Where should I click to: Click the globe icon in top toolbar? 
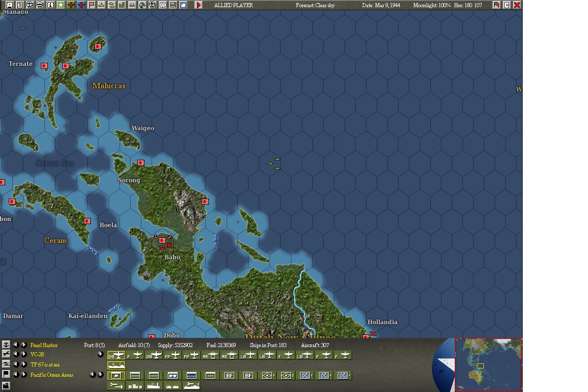tap(142, 5)
